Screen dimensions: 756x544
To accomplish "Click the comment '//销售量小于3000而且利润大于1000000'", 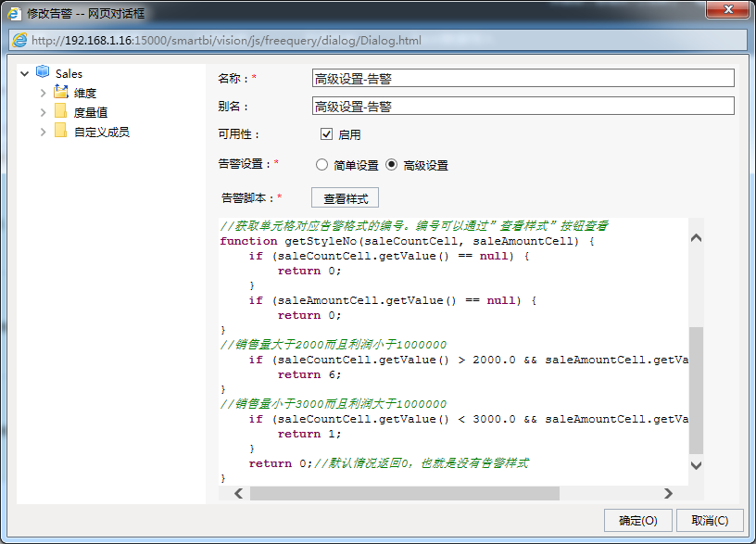I will (x=334, y=404).
